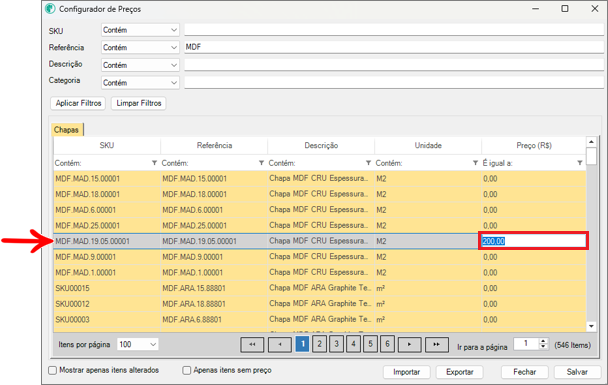Click the Aplicar Filtros button
Viewport: 608px width, 385px height.
78,103
